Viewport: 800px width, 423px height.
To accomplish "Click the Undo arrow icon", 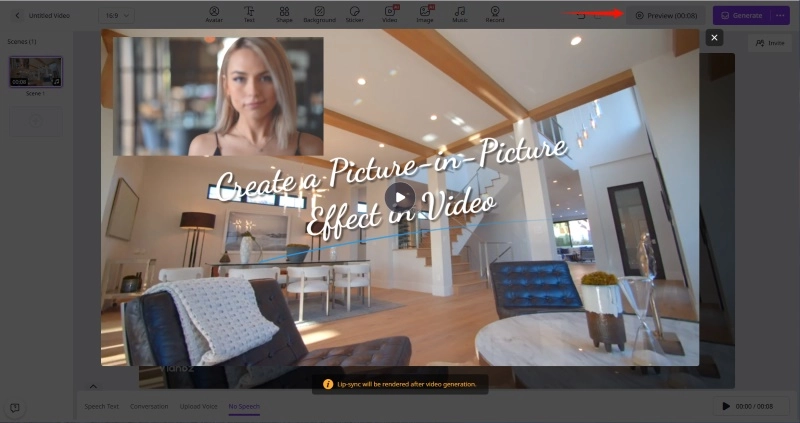I will click(581, 16).
